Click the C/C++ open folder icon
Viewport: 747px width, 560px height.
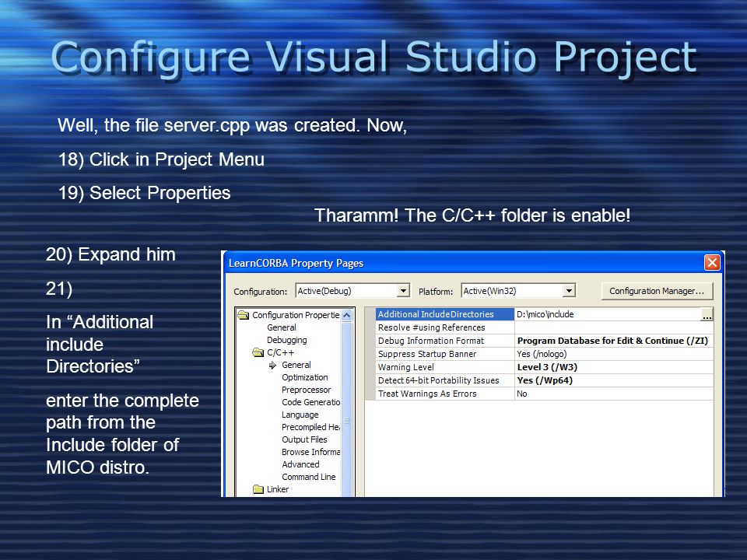tap(258, 352)
